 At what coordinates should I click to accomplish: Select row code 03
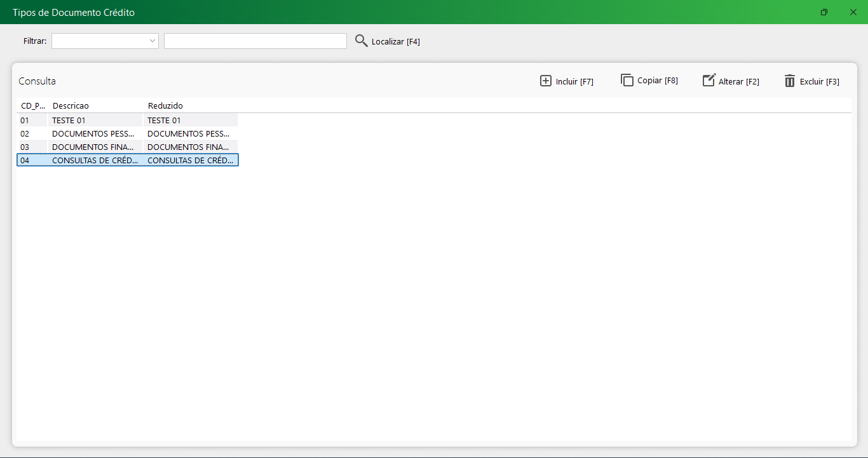[x=25, y=147]
